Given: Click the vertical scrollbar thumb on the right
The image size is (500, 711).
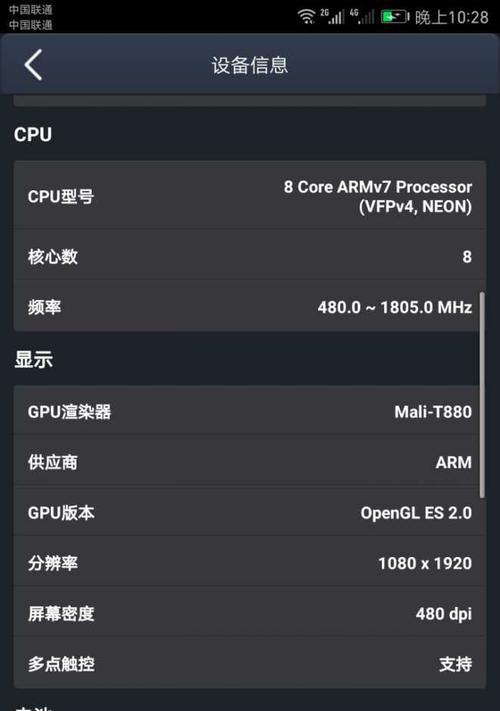Looking at the screenshot, I should (482, 395).
